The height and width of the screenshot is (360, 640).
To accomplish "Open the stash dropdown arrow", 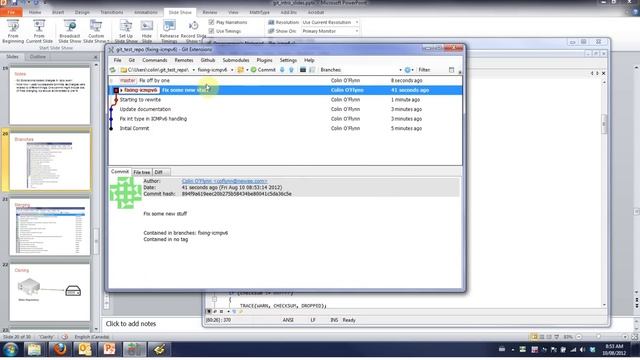I will tap(247, 70).
